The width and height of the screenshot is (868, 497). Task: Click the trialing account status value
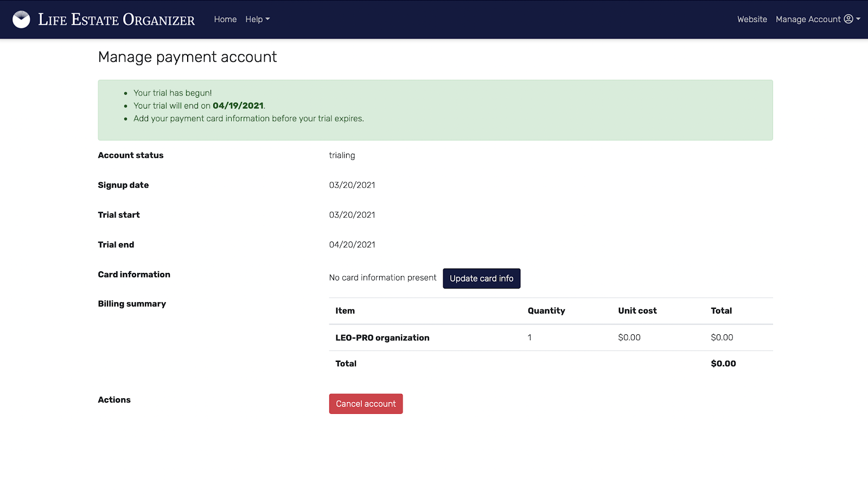(x=342, y=155)
